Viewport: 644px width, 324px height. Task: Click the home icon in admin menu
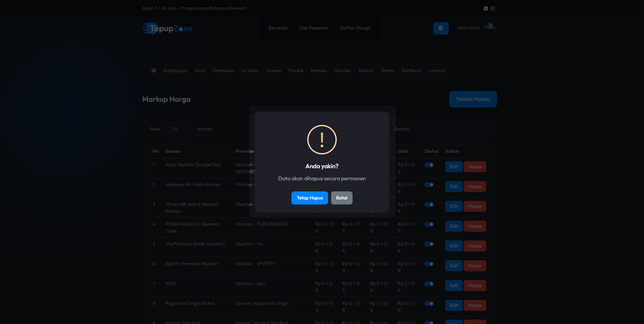(x=153, y=71)
